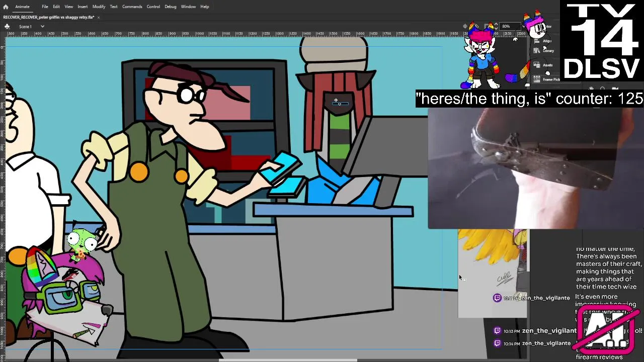The height and width of the screenshot is (362, 644).
Task: Open the Help menu
Action: coord(205,7)
